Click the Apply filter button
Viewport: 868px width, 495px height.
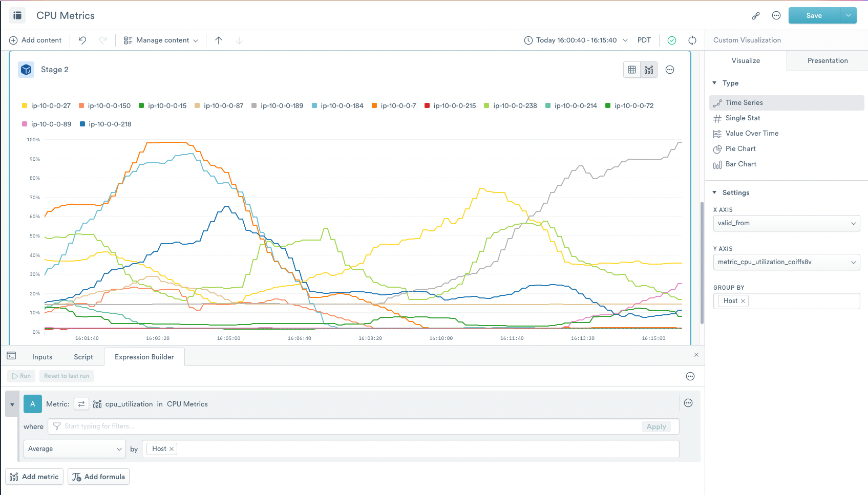click(x=656, y=426)
